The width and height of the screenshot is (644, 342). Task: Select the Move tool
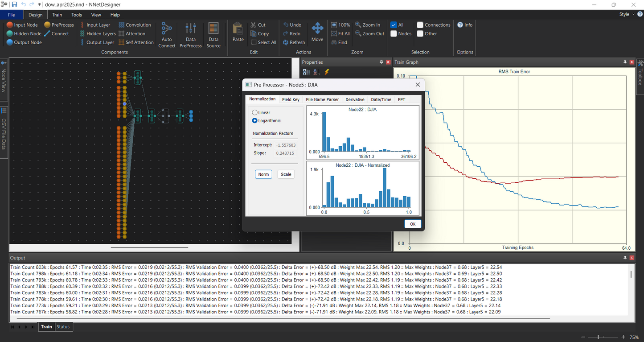coord(317,29)
